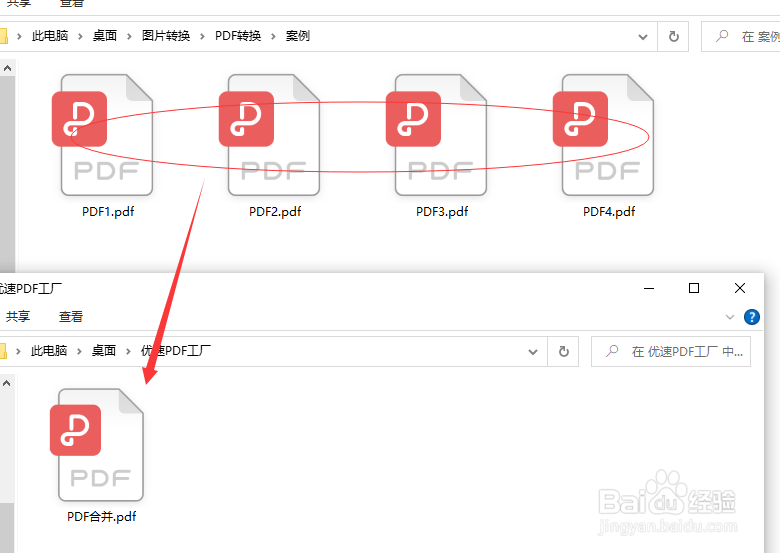Close the 优速PDF工厂 window
Screen dimensions: 780x553
click(x=740, y=288)
